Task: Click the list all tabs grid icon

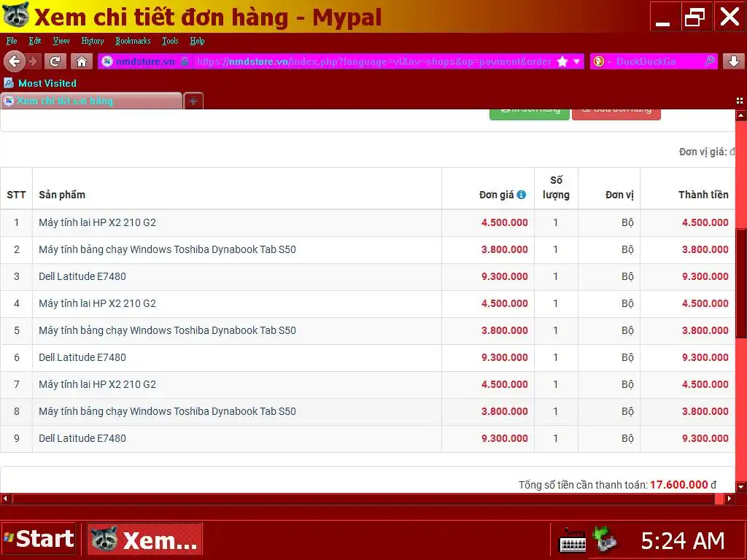Action: pos(740,101)
